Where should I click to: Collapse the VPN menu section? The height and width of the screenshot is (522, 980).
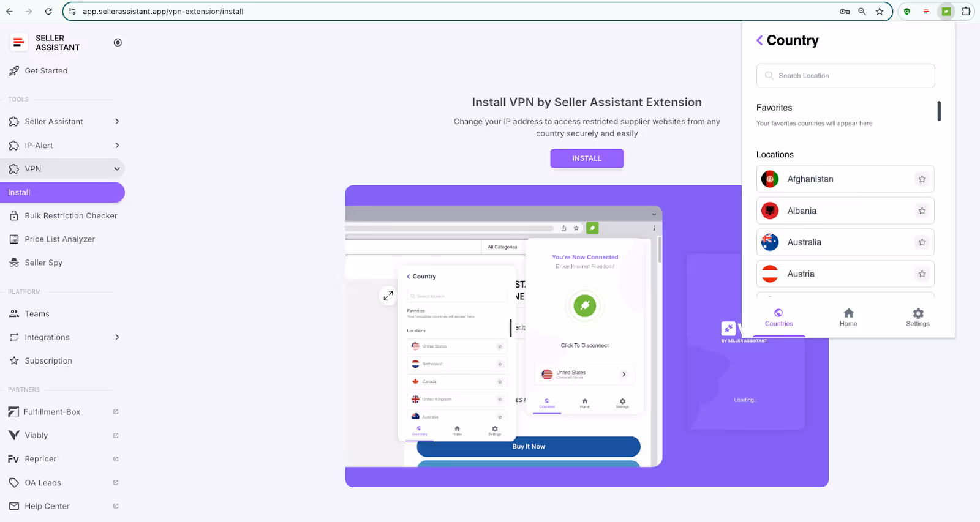tap(117, 169)
